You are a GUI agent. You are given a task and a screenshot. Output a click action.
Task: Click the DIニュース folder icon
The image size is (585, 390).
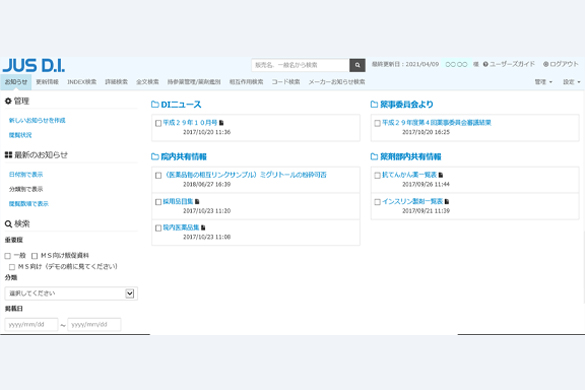[x=155, y=104]
